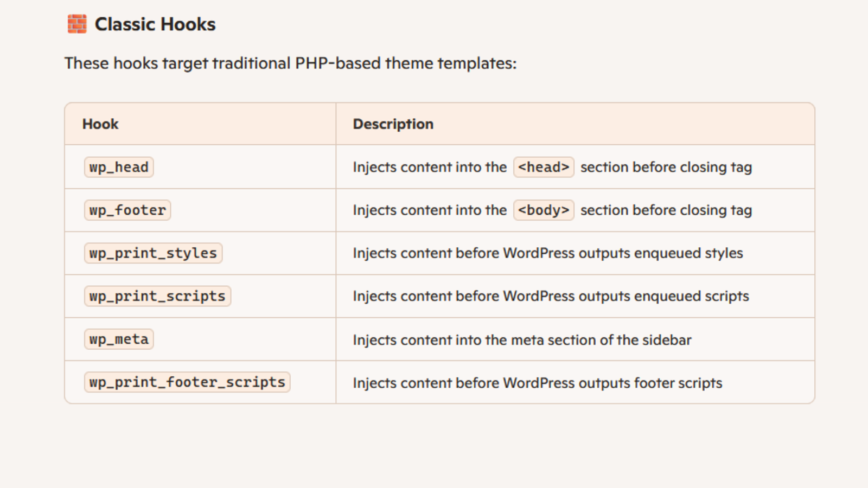This screenshot has height=488, width=868.
Task: Click the meta section of sidebar description
Action: (x=522, y=340)
